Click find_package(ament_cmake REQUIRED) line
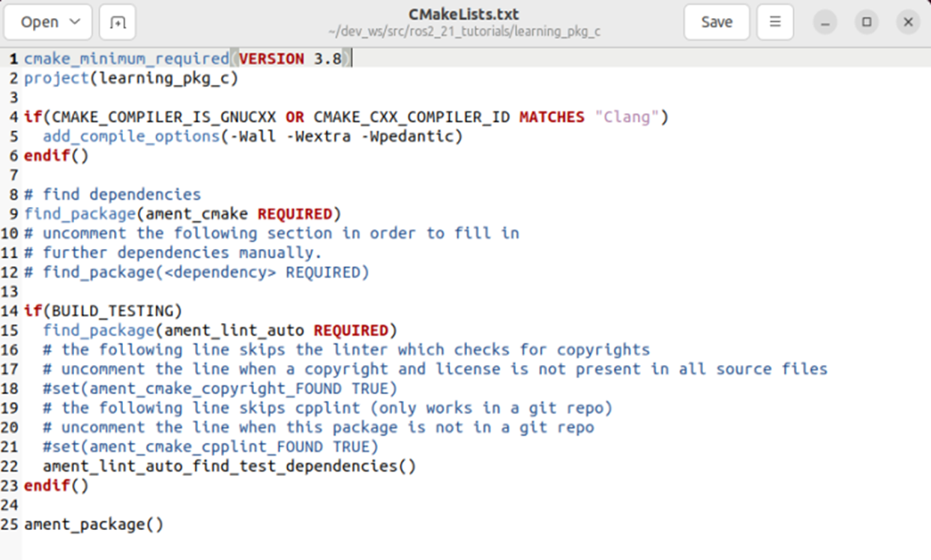 [x=182, y=214]
